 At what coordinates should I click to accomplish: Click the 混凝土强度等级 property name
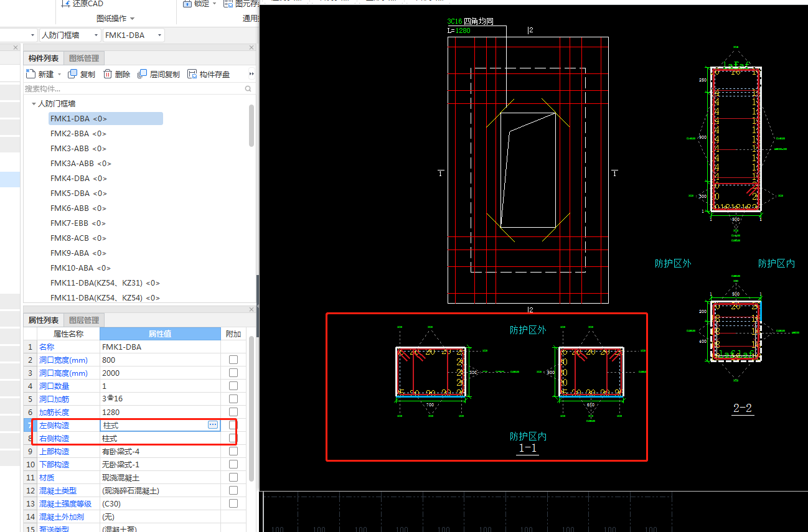pyautogui.click(x=65, y=503)
